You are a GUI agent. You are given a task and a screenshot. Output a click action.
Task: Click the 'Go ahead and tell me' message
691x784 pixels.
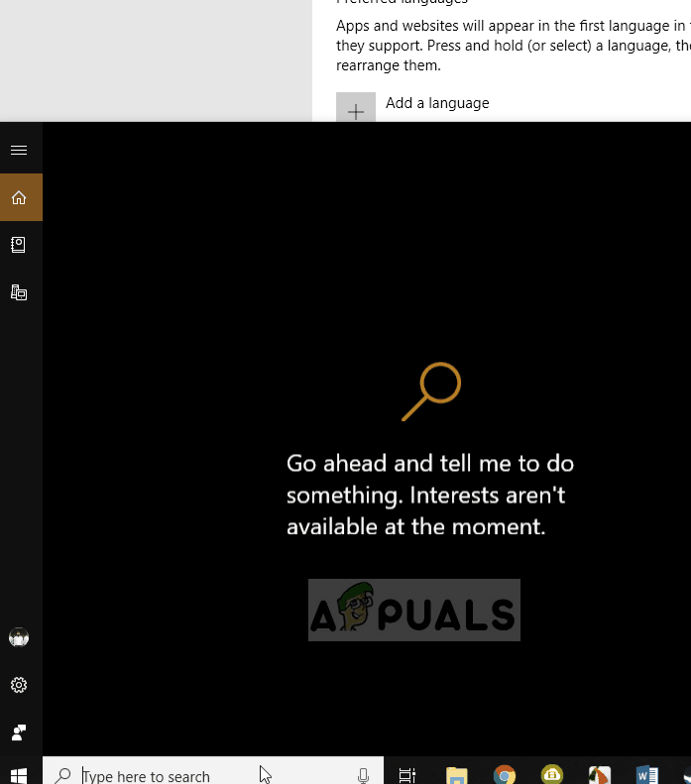[x=430, y=495]
